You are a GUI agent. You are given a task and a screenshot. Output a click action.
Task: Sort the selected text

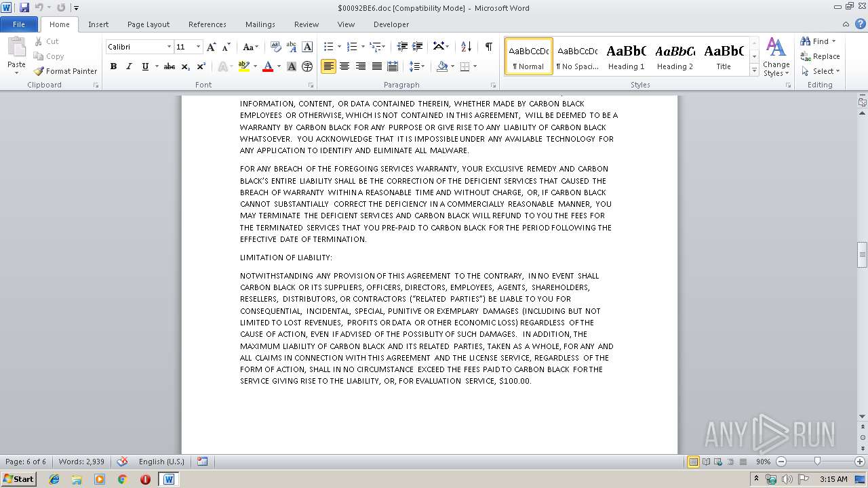(466, 47)
